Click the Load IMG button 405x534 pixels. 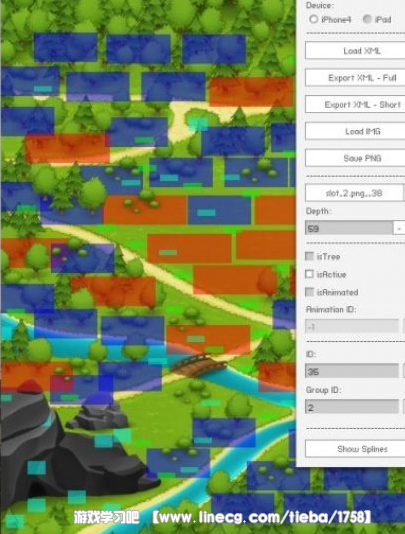(x=355, y=131)
